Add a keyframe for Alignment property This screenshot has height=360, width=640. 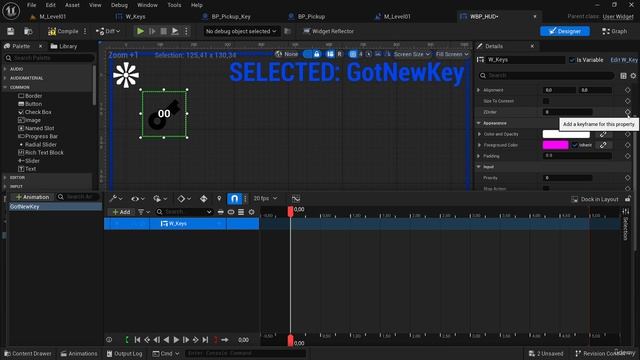(x=628, y=90)
